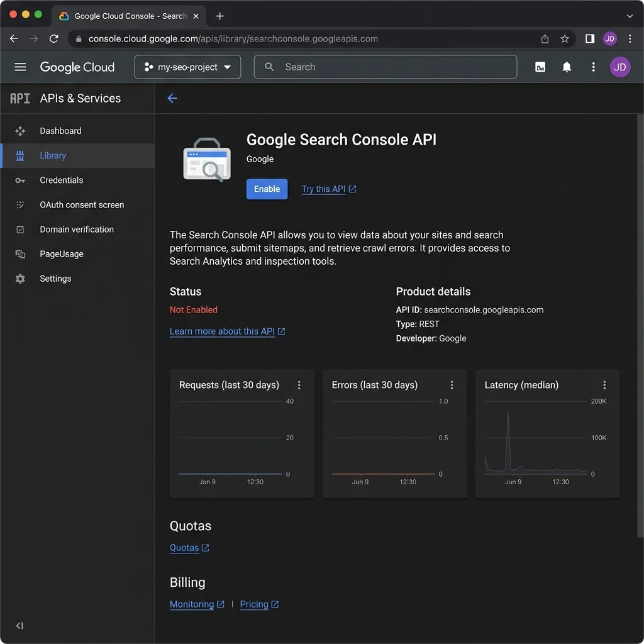
Task: Click the Library icon in the sidebar
Action: pyautogui.click(x=20, y=156)
